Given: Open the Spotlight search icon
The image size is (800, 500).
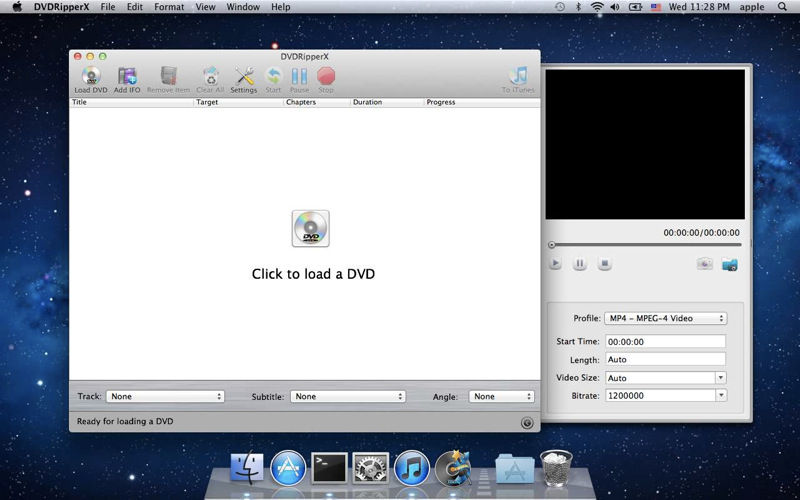Looking at the screenshot, I should 782,7.
